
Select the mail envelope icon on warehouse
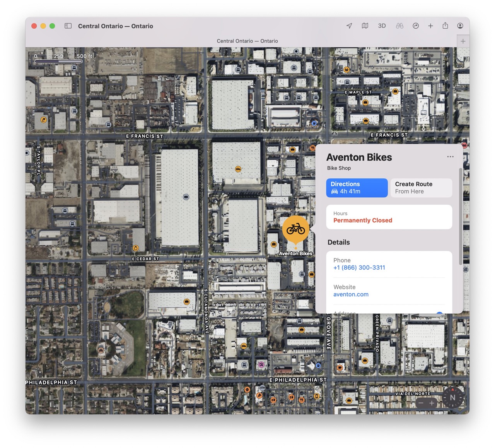point(186,197)
